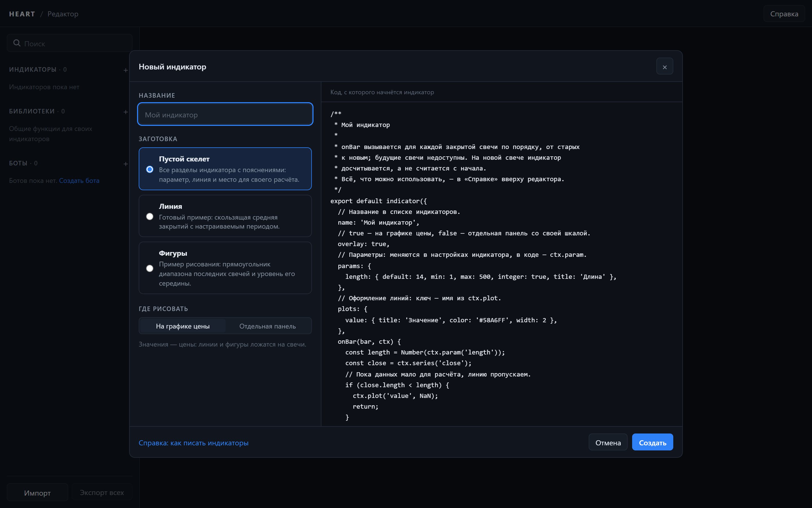The height and width of the screenshot is (508, 812).
Task: Click the HEART logo text
Action: pyautogui.click(x=22, y=14)
